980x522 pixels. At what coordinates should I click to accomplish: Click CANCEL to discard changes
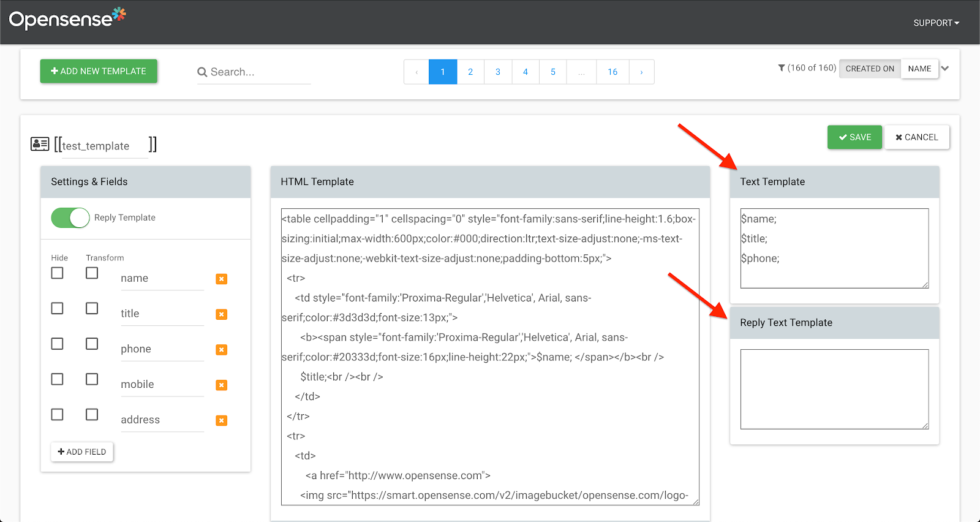[917, 137]
